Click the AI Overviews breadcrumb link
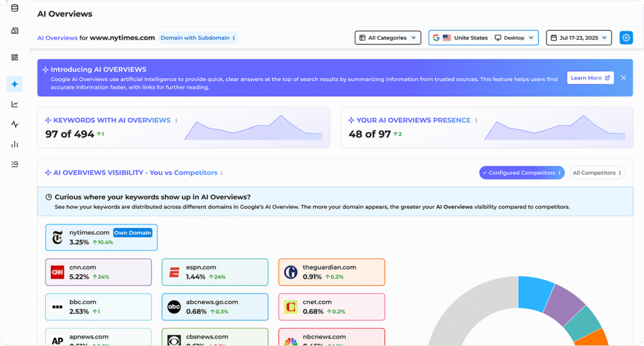 pos(57,38)
